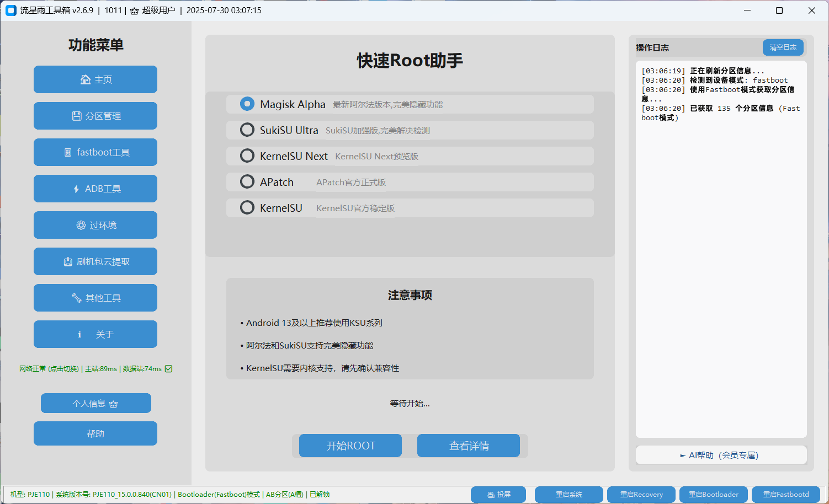Viewport: 829px width, 504px height.
Task: Expand the AI帮助 member panel
Action: coord(720,455)
